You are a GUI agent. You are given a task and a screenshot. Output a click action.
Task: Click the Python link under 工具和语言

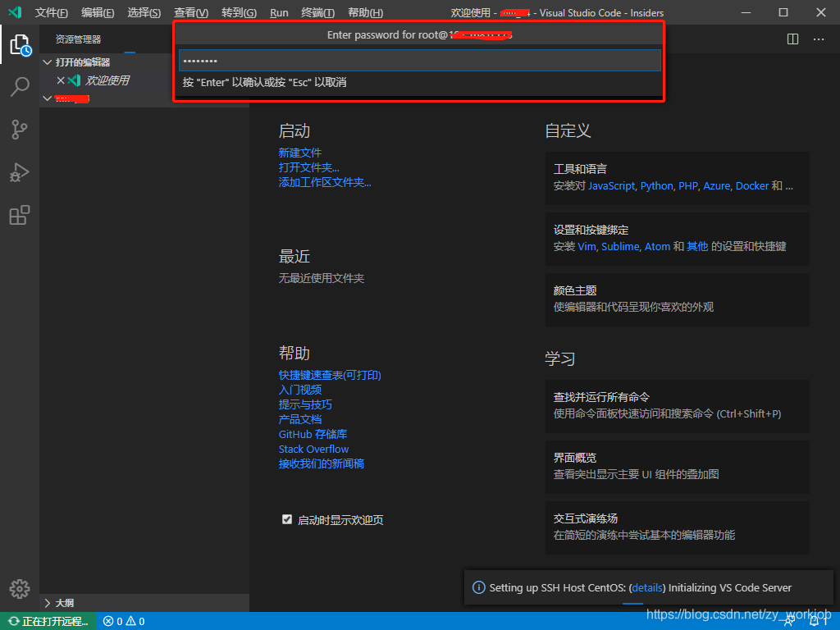(657, 186)
